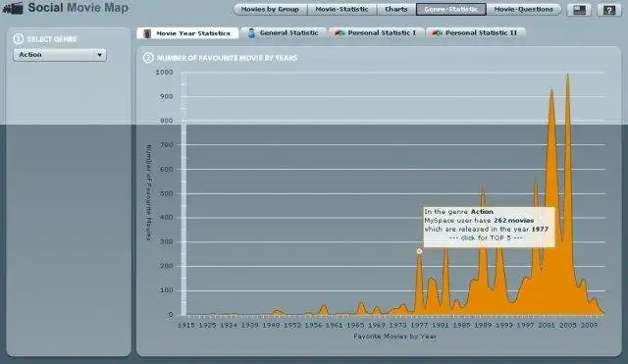
Task: Select the Movie Year Statistics subtab
Action: tap(187, 33)
